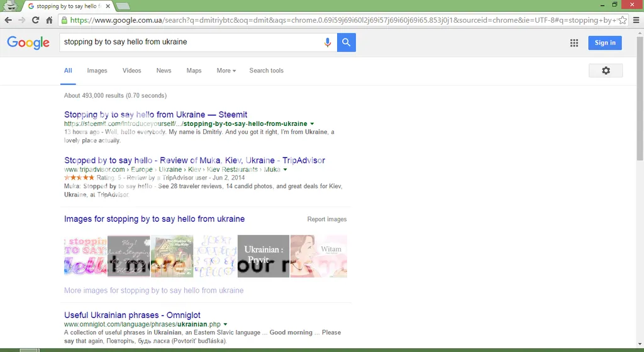The width and height of the screenshot is (644, 352).
Task: Reload the page with the refresh icon
Action: pos(36,20)
